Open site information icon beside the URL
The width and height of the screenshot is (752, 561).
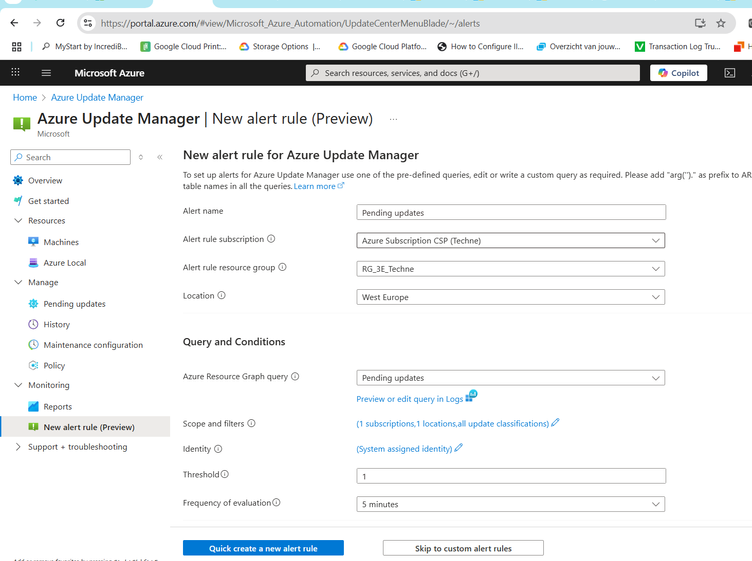tap(87, 23)
